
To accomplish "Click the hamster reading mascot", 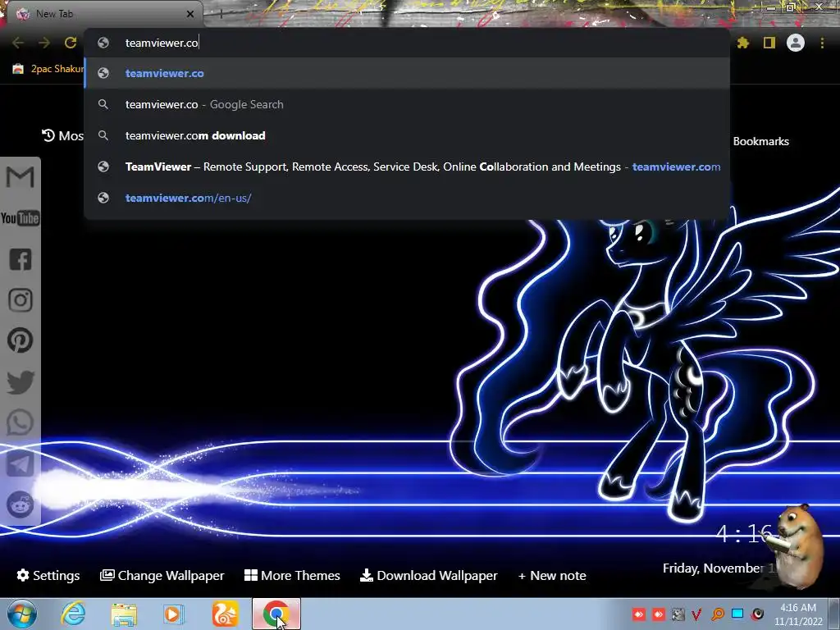I will 797,546.
